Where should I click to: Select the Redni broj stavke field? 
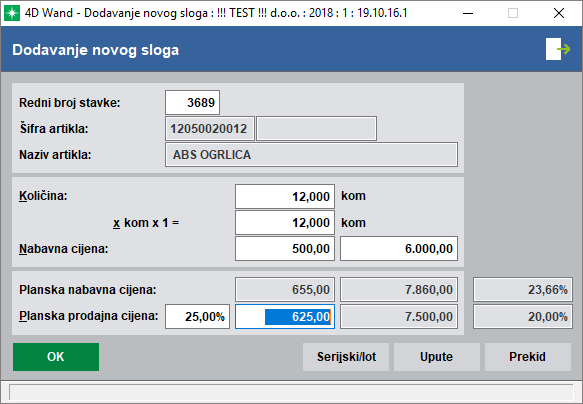[x=192, y=102]
